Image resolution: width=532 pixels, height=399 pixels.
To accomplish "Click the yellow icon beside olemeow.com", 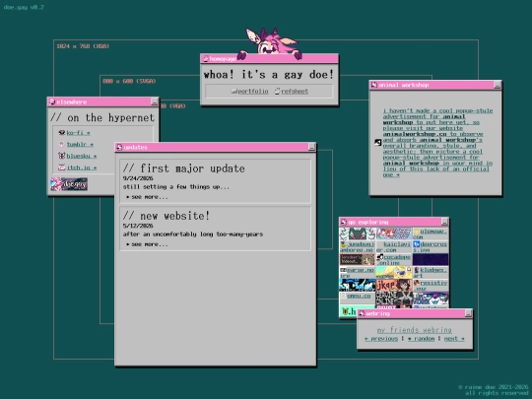I will pyautogui.click(x=417, y=232).
